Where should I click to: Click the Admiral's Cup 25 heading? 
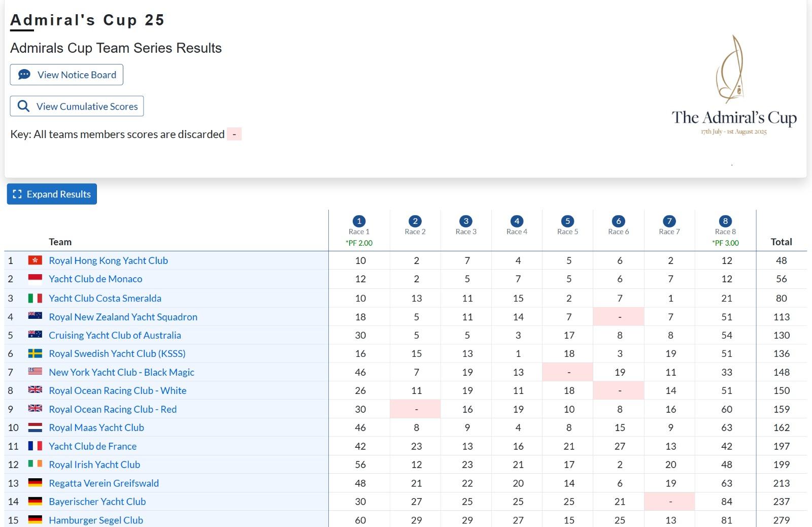tap(87, 20)
